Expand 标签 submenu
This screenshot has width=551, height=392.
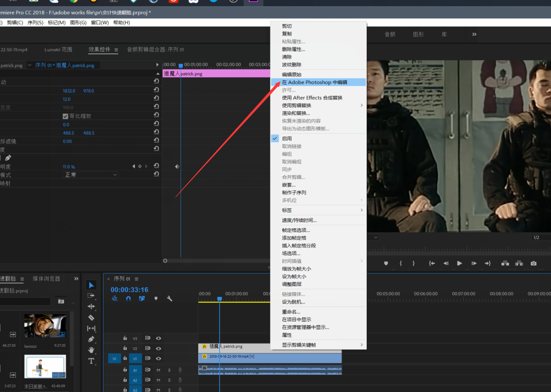click(318, 210)
